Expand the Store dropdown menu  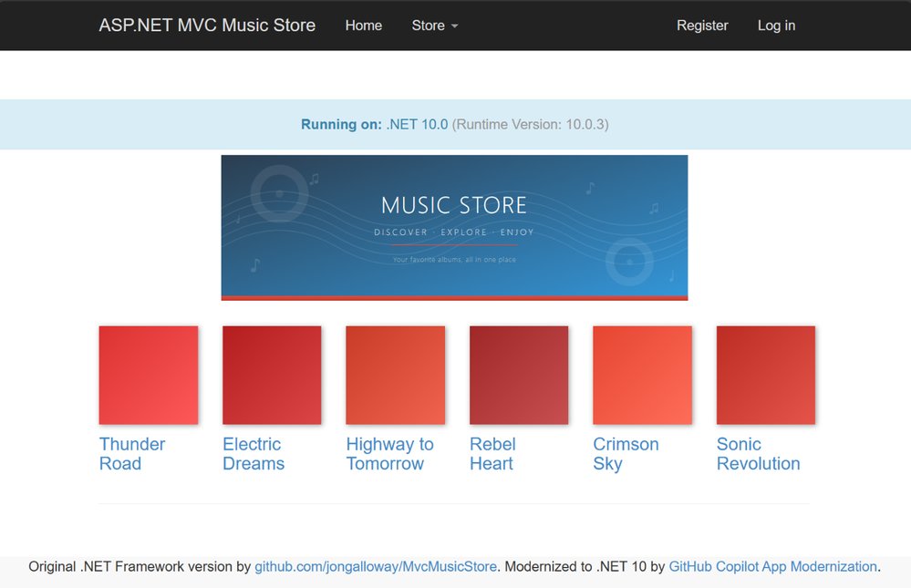click(434, 26)
